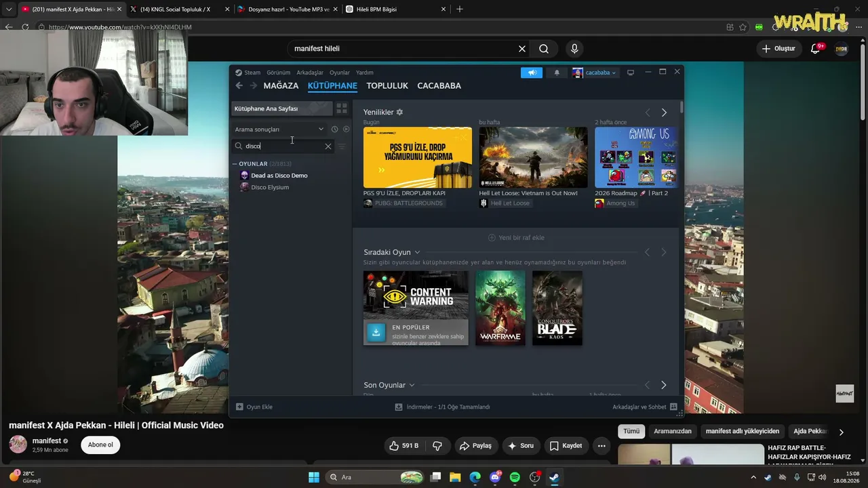Click the library search field containing 'disco'
The image size is (868, 488).
point(282,146)
